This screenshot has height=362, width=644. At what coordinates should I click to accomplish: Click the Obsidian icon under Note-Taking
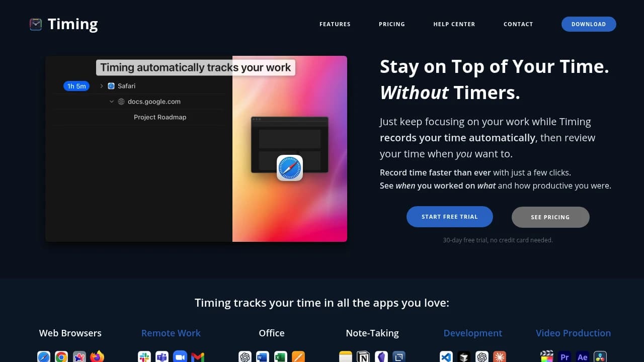click(x=381, y=356)
